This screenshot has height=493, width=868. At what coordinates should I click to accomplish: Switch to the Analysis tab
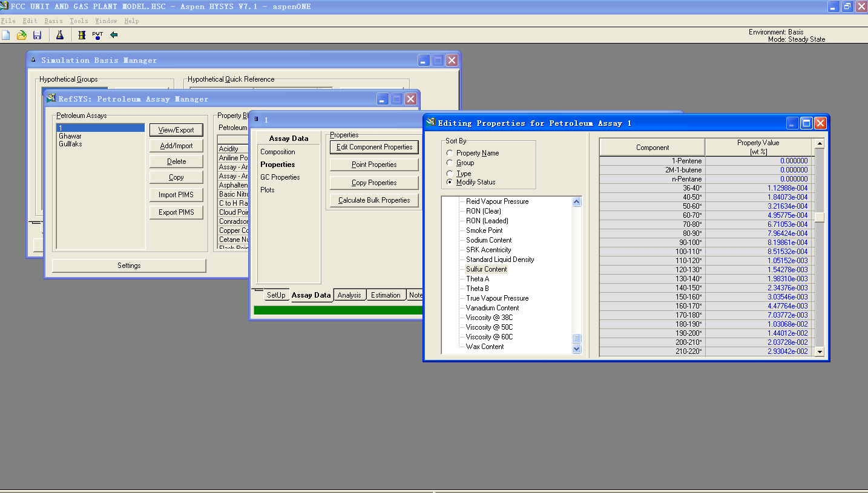click(349, 295)
